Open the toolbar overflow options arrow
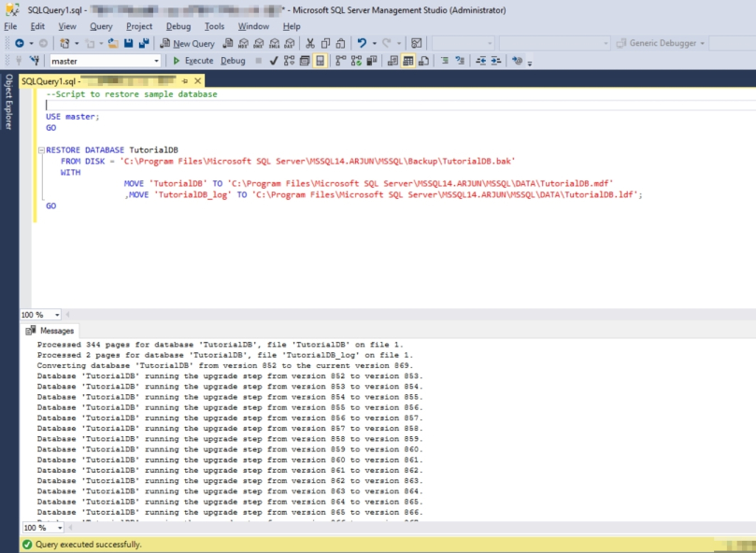Screen dimensions: 756x553 pos(530,64)
